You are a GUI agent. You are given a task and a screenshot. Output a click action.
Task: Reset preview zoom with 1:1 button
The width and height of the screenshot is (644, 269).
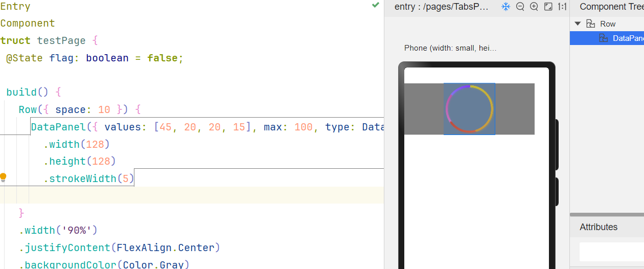(562, 7)
